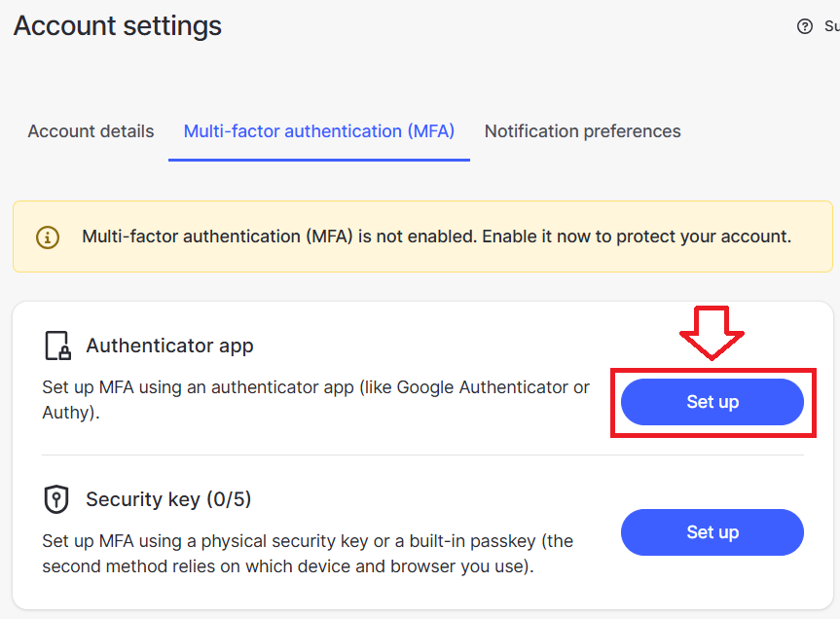
Task: Click the yellow banner info icon
Action: (x=47, y=237)
